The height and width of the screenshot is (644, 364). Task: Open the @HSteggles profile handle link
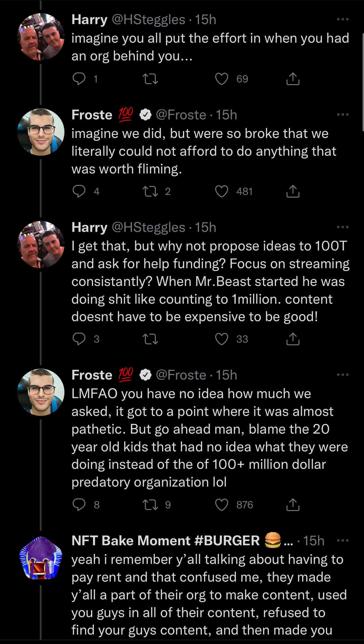coord(148,19)
